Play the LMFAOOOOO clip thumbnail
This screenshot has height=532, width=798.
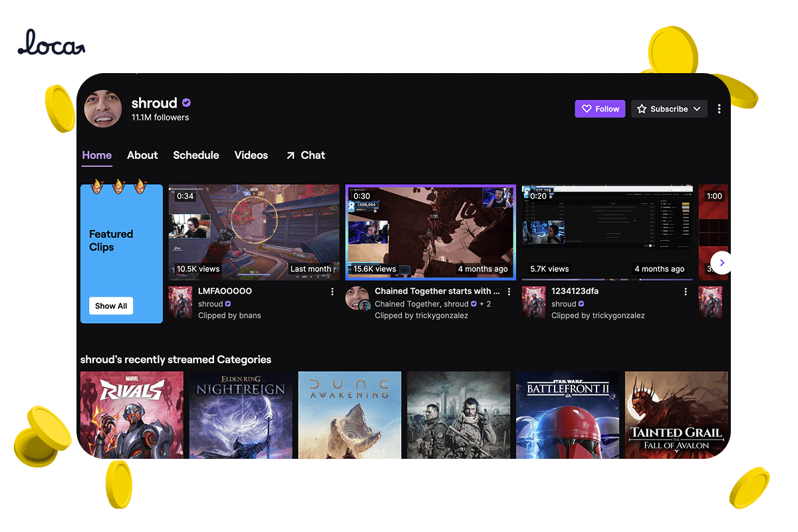coord(254,232)
